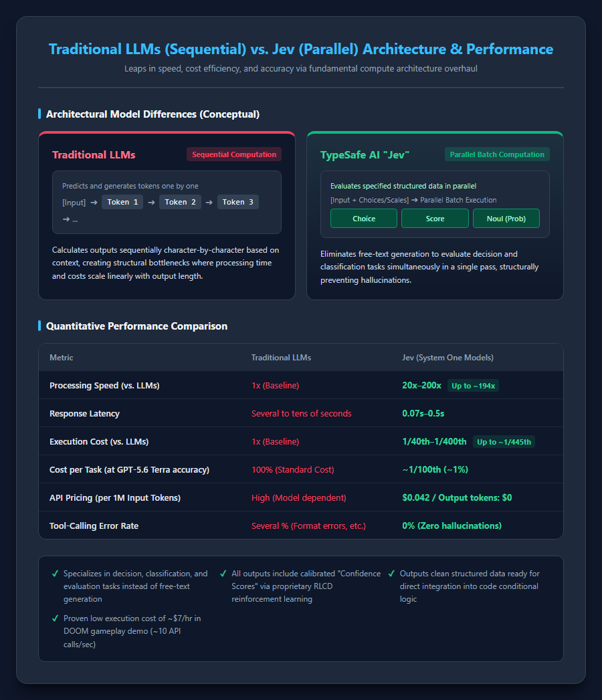Click the "0.07s–0.5s" latency value
The height and width of the screenshot is (700, 602).
pos(423,414)
